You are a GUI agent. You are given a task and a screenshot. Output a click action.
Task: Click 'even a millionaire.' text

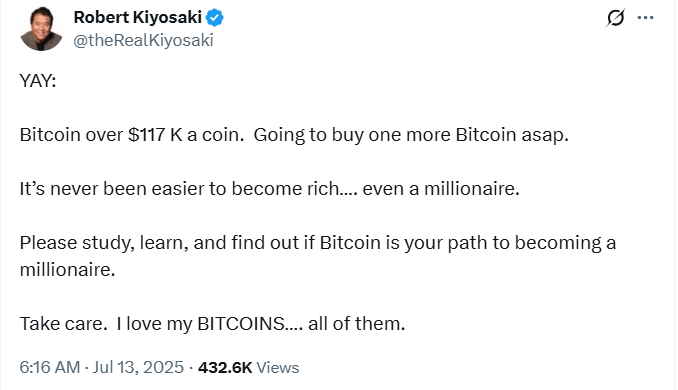441,189
